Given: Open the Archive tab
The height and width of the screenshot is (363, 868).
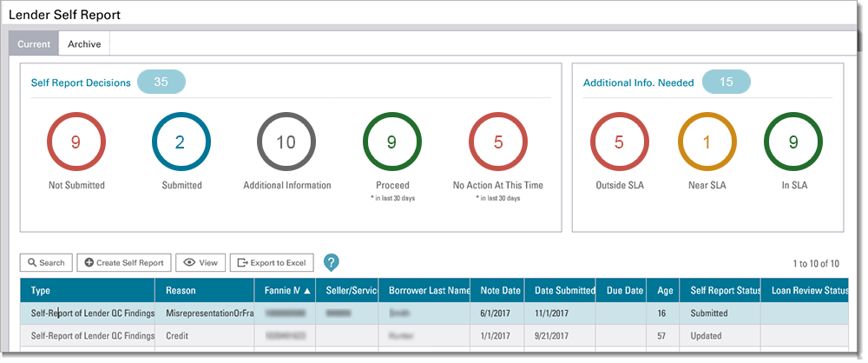Looking at the screenshot, I should [x=84, y=43].
